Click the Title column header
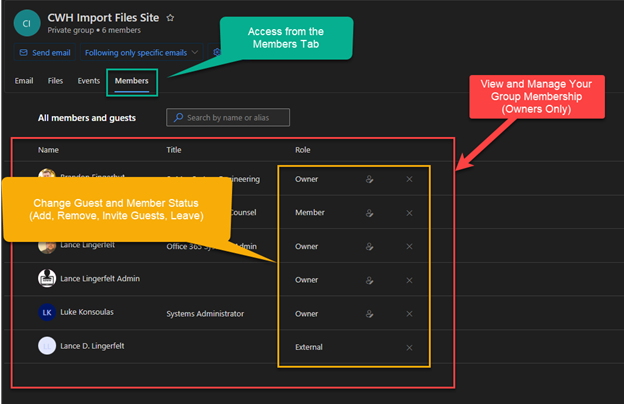Viewport: 624px width, 404px height. 174,150
